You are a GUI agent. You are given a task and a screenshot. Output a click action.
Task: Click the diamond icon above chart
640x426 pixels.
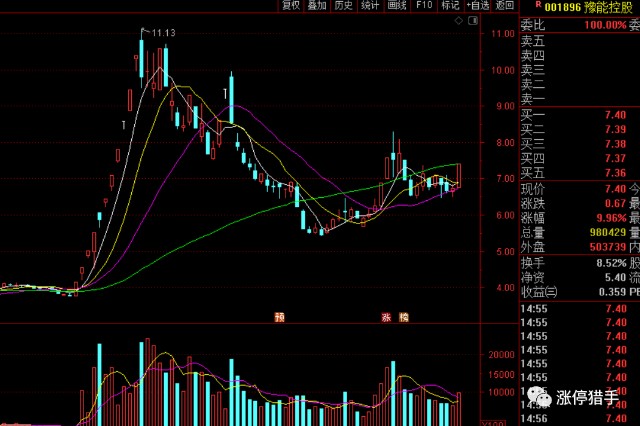point(459,20)
